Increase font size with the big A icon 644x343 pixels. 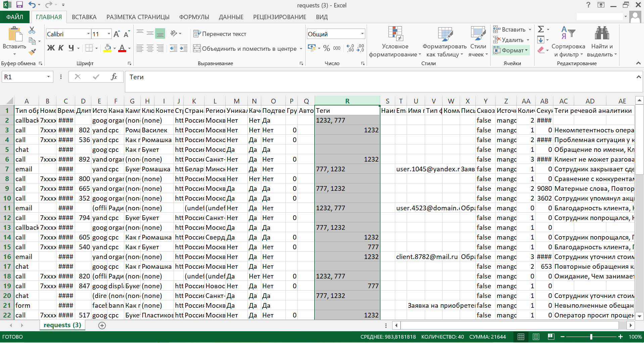(117, 34)
